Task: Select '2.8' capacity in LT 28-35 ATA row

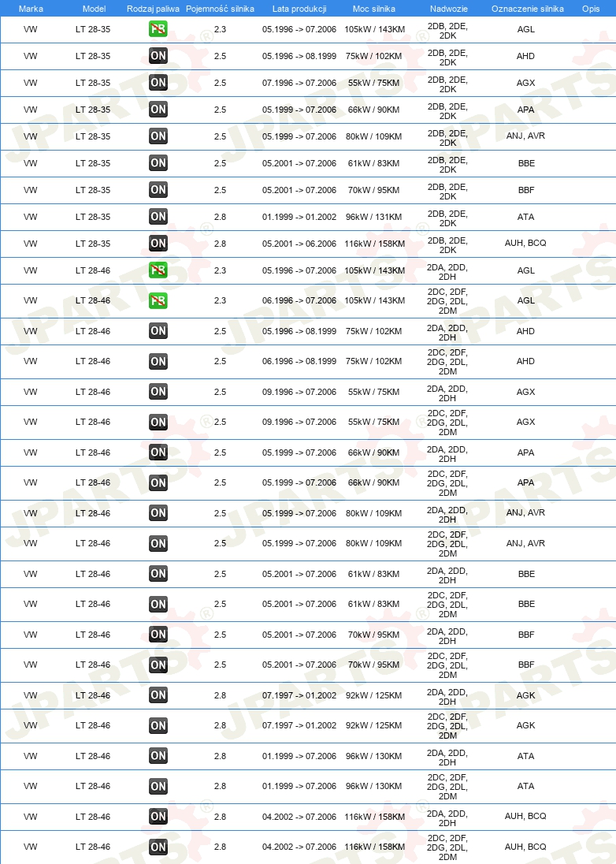Action: click(221, 217)
